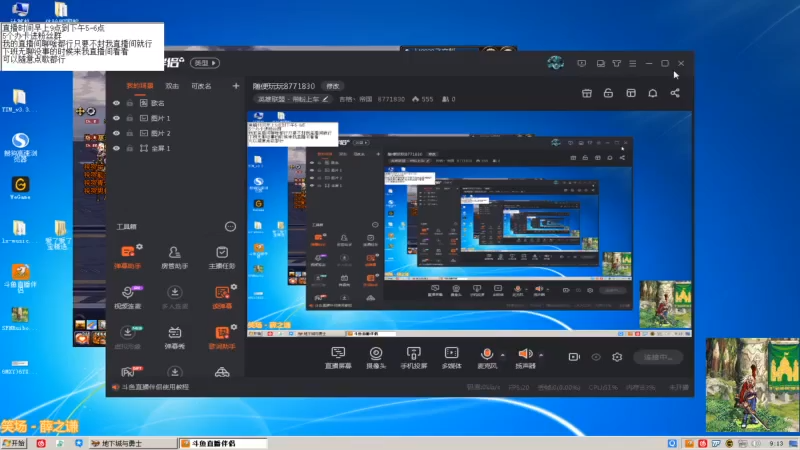Click the download tool with MEW badge
This screenshot has height=450, width=800.
(128, 333)
